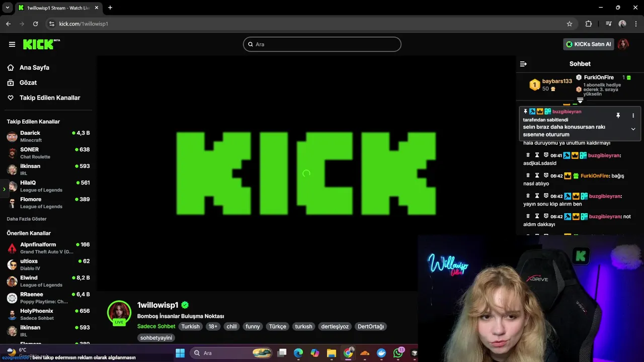Expand the pinned message chevron

633,129
